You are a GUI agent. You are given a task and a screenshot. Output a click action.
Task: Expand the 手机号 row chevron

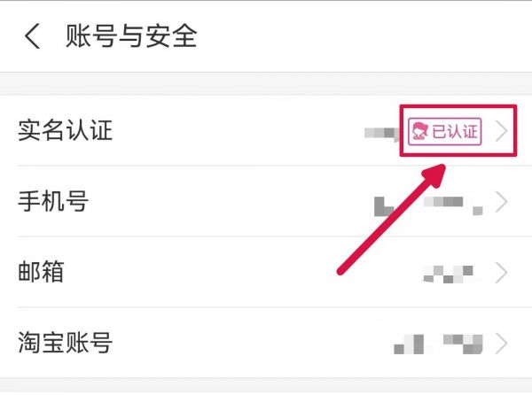pyautogui.click(x=502, y=202)
